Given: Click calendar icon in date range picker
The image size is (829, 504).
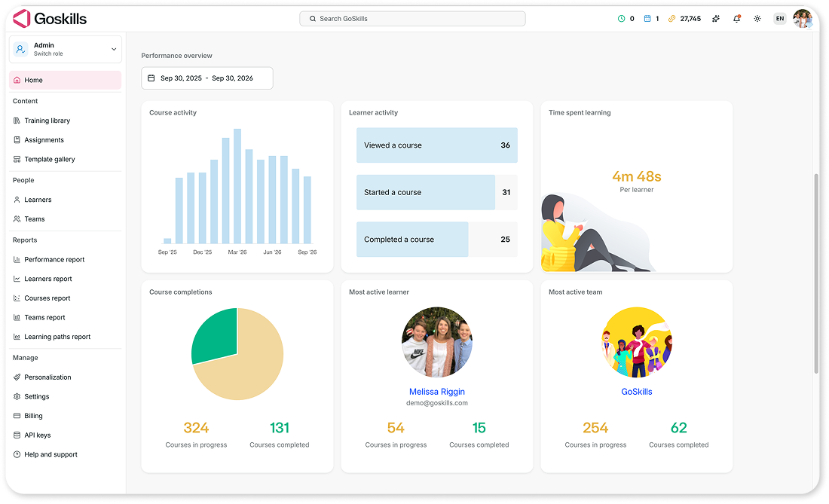Looking at the screenshot, I should pos(151,78).
